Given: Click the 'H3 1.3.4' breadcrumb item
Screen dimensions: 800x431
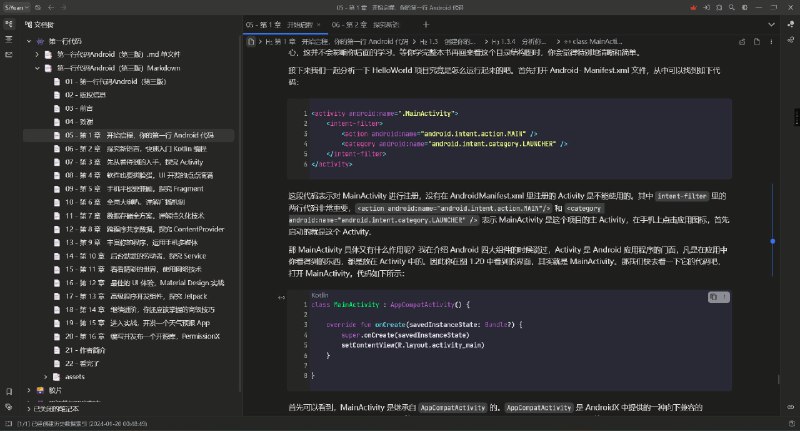Looking at the screenshot, I should pyautogui.click(x=519, y=42).
